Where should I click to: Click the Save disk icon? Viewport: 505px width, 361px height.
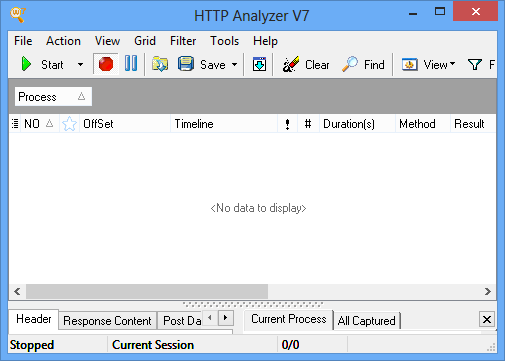click(186, 64)
